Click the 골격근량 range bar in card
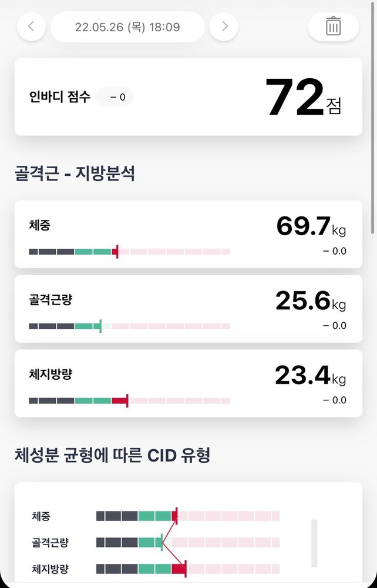This screenshot has height=588, width=377. [129, 326]
